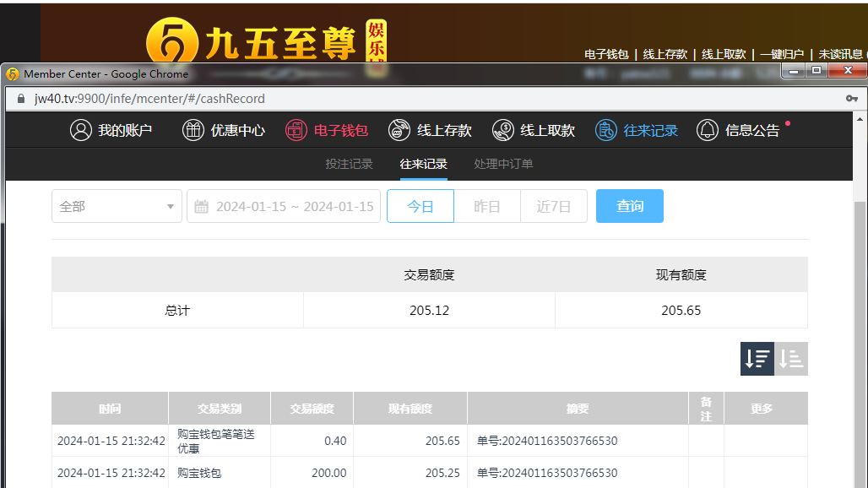Click the 往来记录 records icon

point(606,130)
